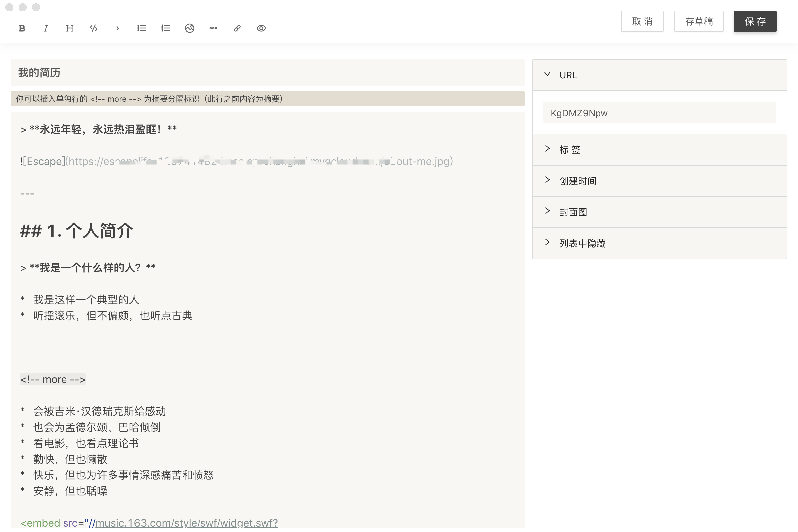The width and height of the screenshot is (798, 532).
Task: Click the 保存 button to save
Action: pos(755,21)
